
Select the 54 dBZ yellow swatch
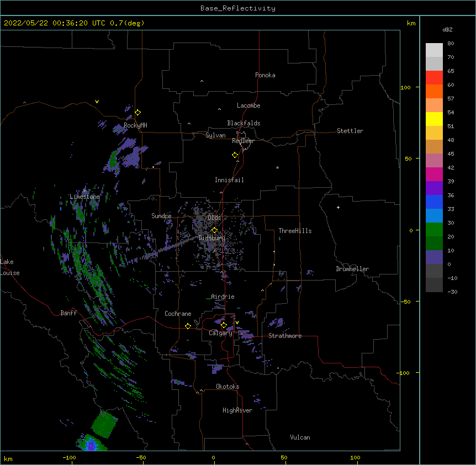tap(434, 119)
